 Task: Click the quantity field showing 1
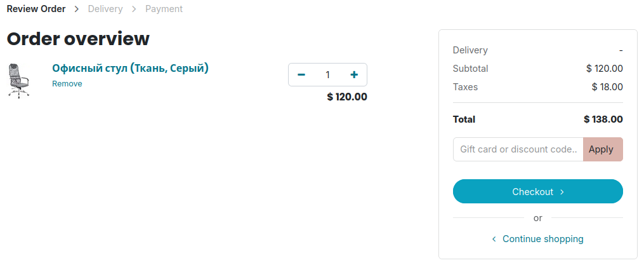[x=327, y=75]
